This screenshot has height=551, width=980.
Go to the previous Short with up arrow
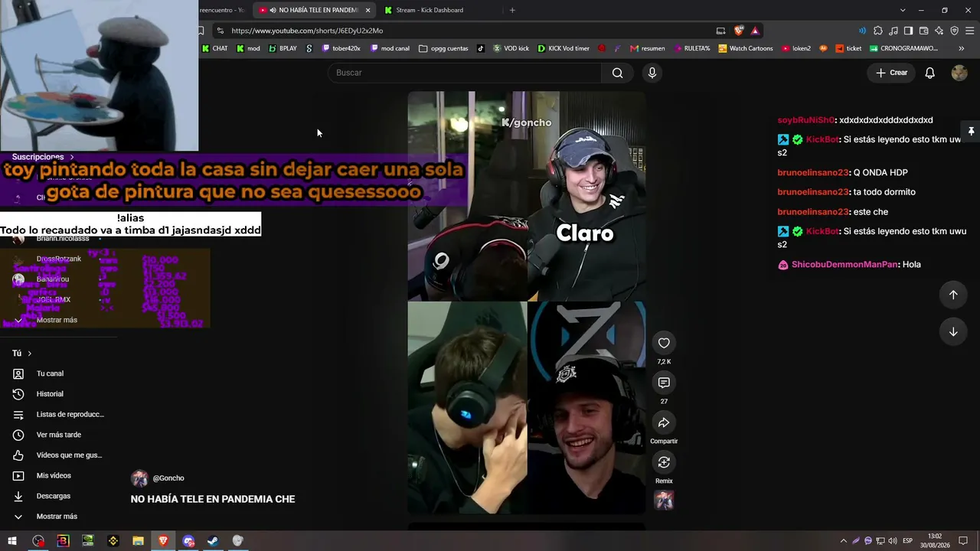(953, 295)
